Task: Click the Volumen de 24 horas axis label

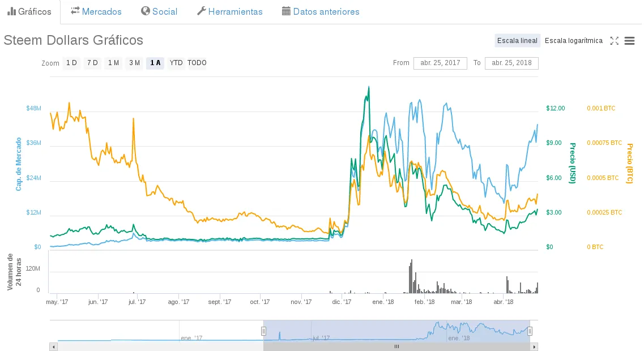Action: click(x=14, y=272)
